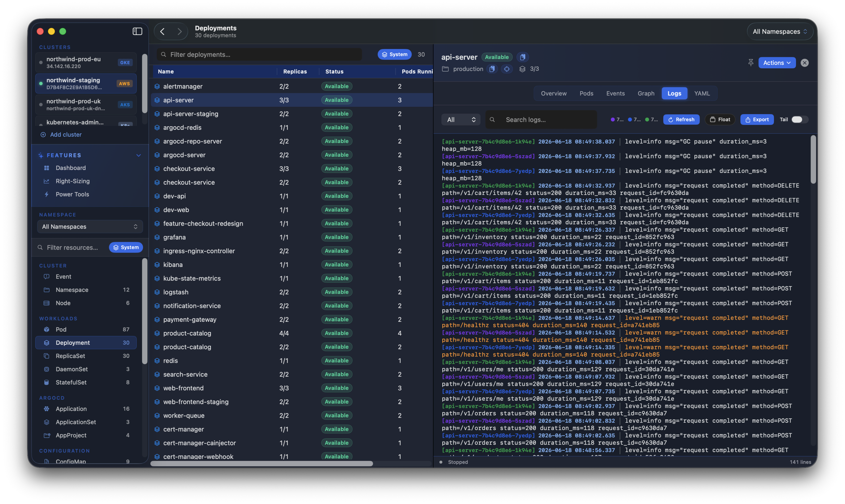This screenshot has width=845, height=504.
Task: Toggle the sidebar panel icon
Action: click(137, 31)
